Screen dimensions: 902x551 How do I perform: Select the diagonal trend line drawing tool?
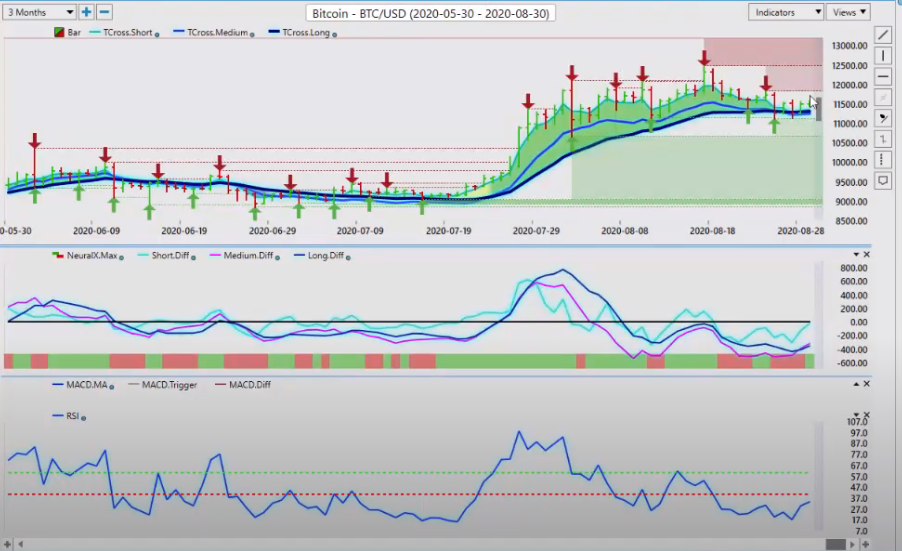point(882,35)
